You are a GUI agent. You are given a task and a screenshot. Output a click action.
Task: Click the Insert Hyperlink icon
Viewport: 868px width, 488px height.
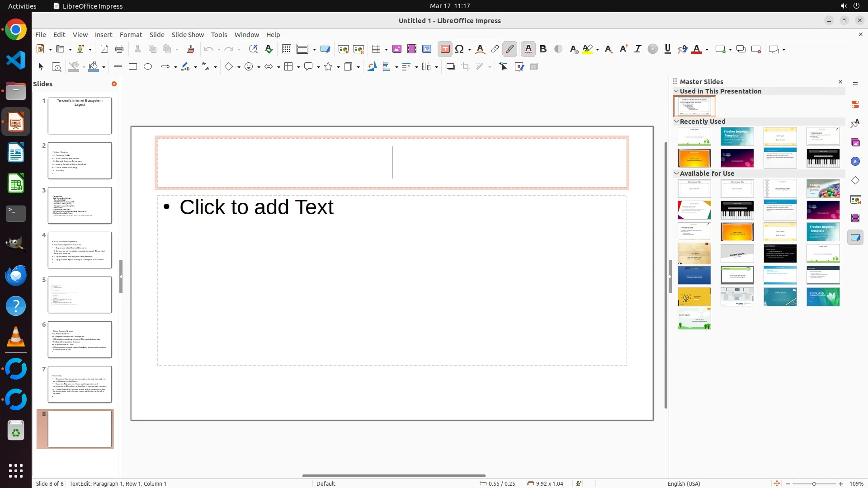pos(495,49)
